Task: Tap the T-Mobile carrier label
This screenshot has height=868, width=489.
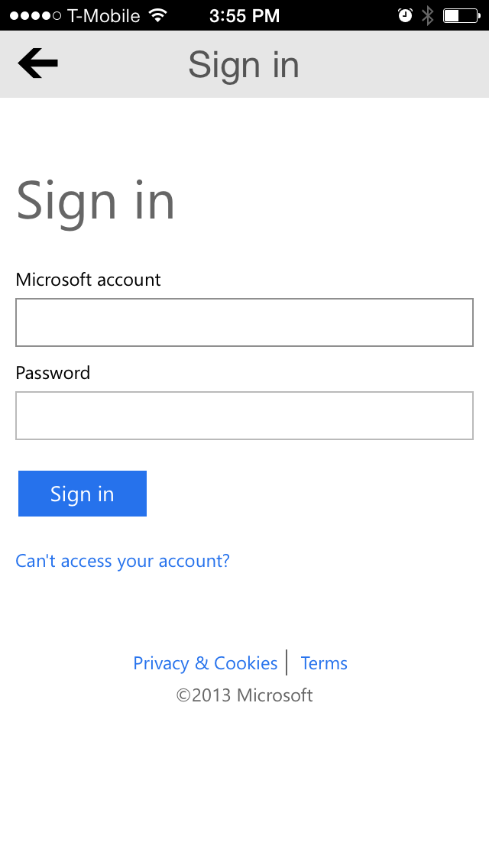Action: pos(104,15)
